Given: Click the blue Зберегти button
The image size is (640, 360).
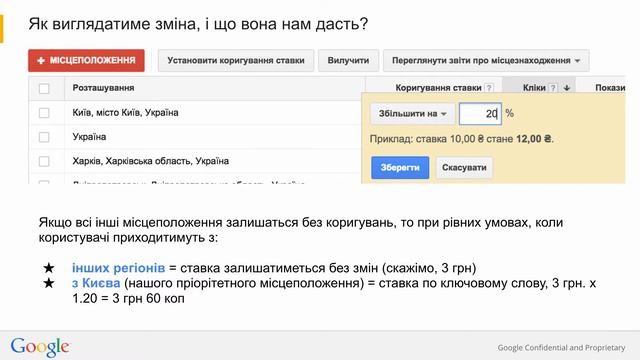Looking at the screenshot, I should [400, 167].
